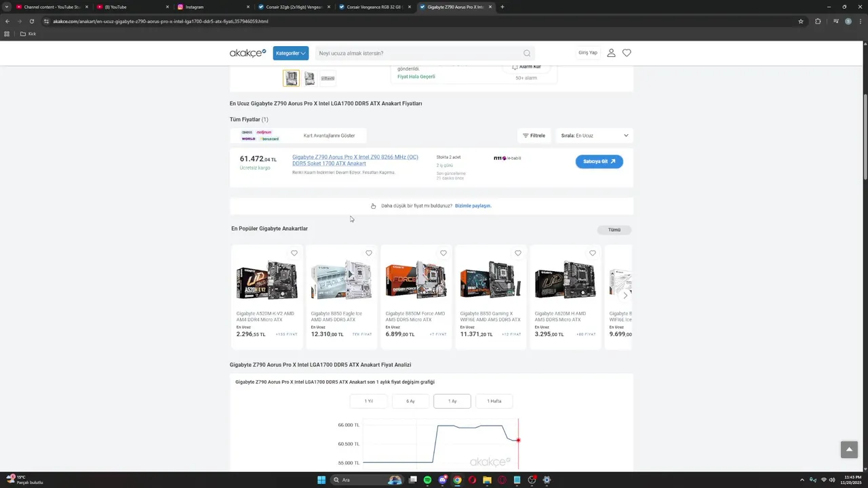The height and width of the screenshot is (488, 868).
Task: Switch to the (8) YouTube tab
Action: point(133,7)
